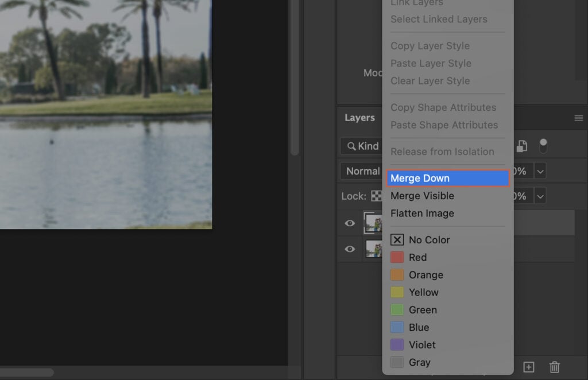The image size is (588, 380).
Task: Click the trash icon to delete a layer
Action: [x=555, y=367]
